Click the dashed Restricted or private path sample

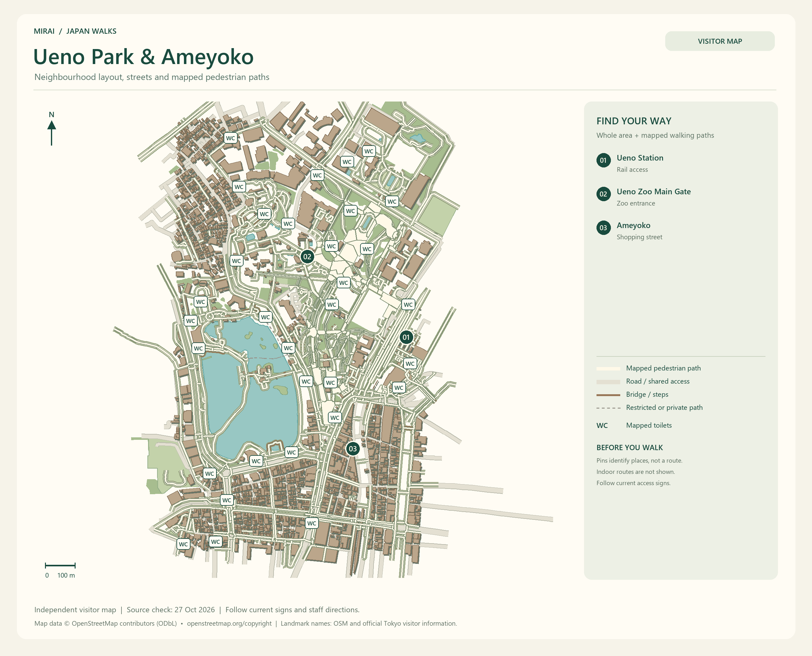point(608,408)
